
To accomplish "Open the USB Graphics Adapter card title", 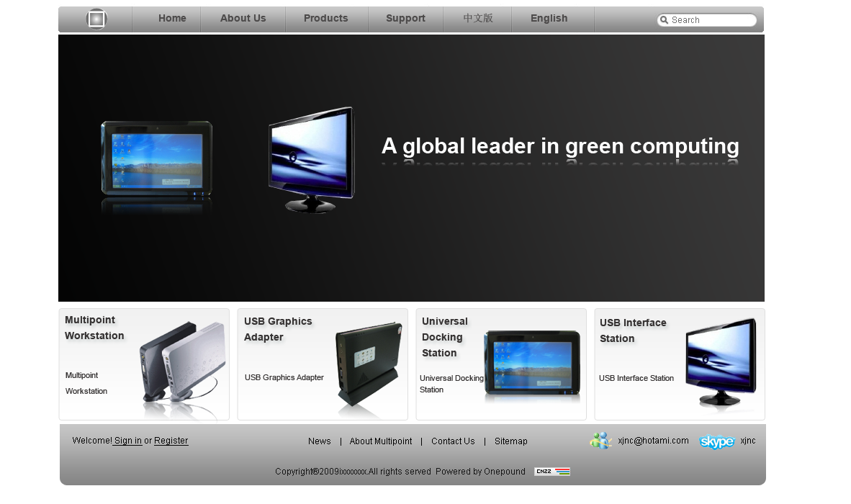I will click(278, 329).
